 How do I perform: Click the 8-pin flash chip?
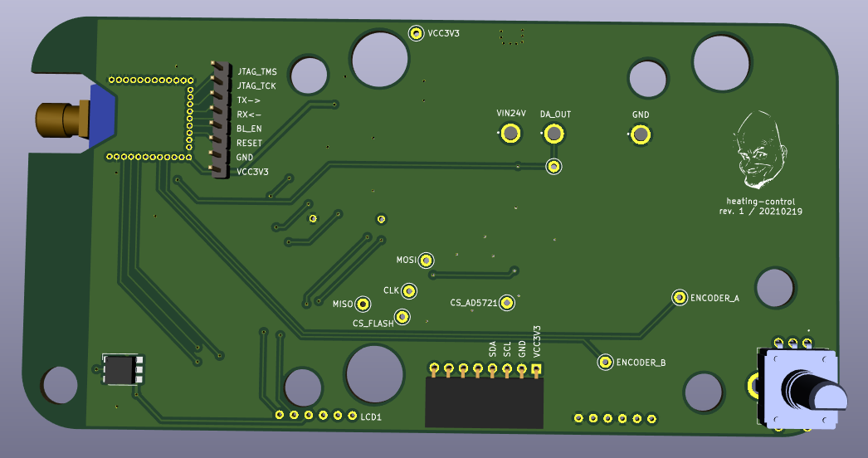(x=122, y=369)
